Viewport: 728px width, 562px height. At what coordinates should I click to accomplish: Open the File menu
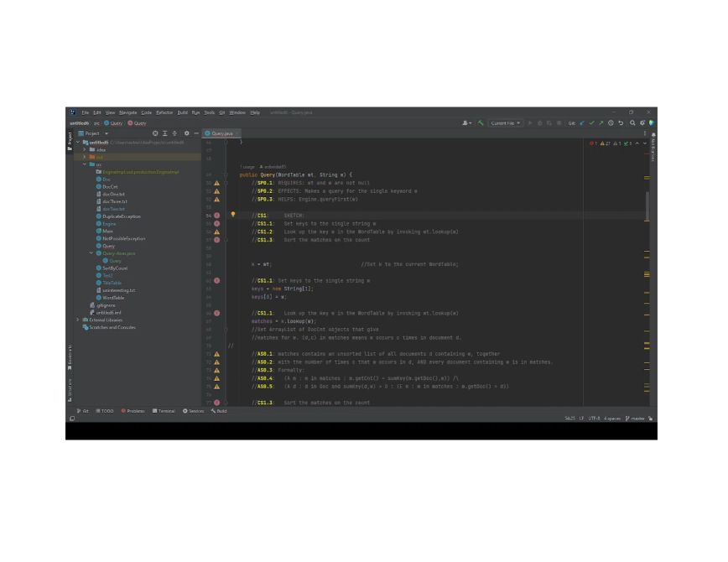click(86, 112)
